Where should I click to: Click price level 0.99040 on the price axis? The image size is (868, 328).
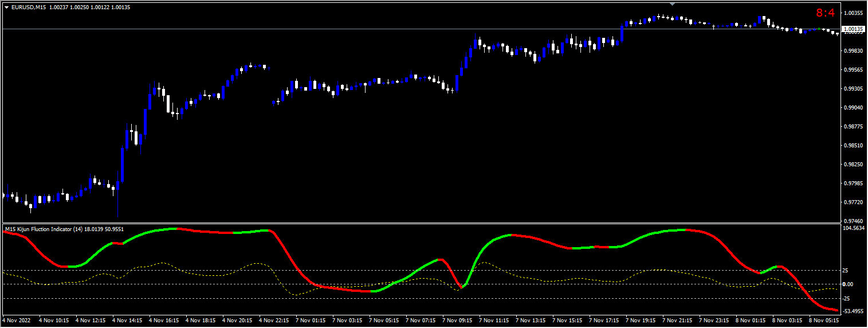coord(854,107)
